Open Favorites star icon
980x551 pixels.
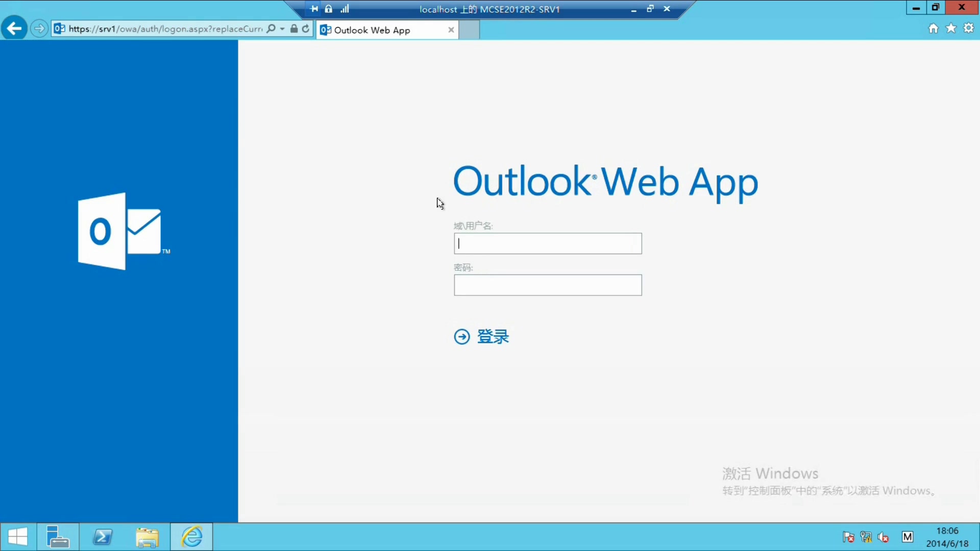[x=951, y=29]
